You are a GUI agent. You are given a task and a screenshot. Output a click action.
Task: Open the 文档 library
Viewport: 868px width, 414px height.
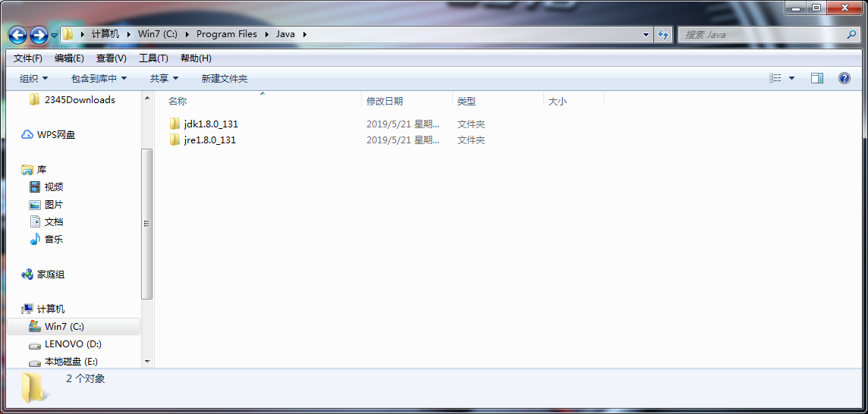pos(54,222)
